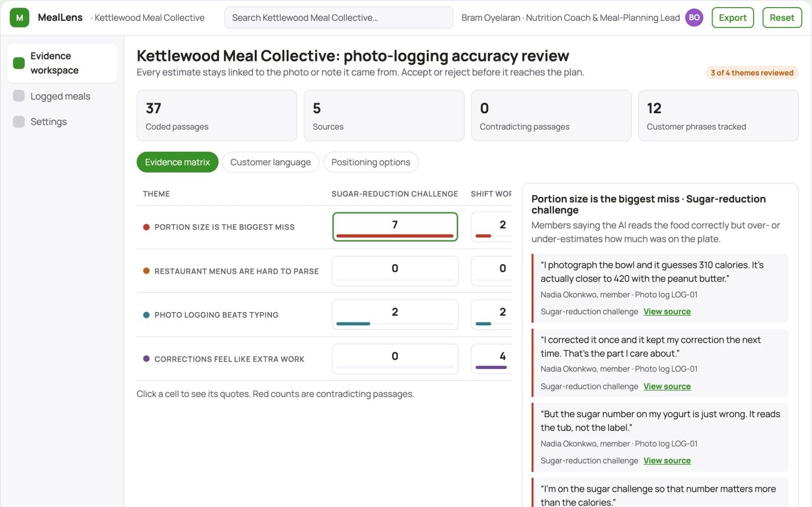The height and width of the screenshot is (507, 812).
Task: View source for the 310 calories quote
Action: click(x=667, y=312)
